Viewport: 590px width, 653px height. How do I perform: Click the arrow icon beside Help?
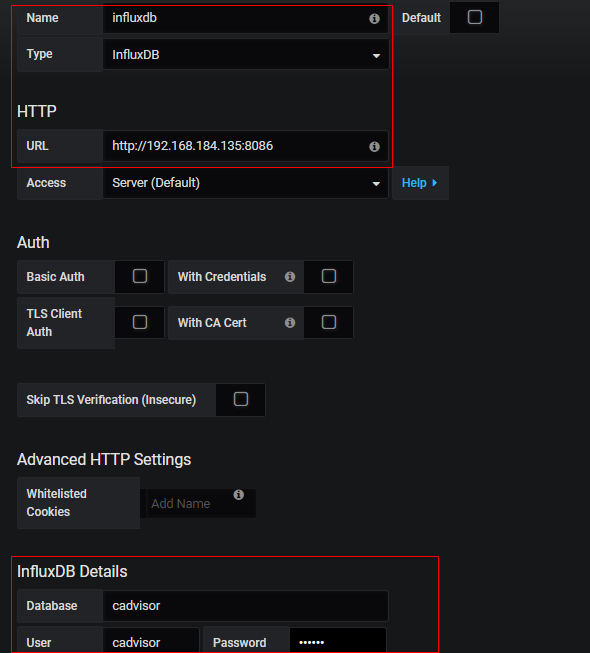click(435, 183)
